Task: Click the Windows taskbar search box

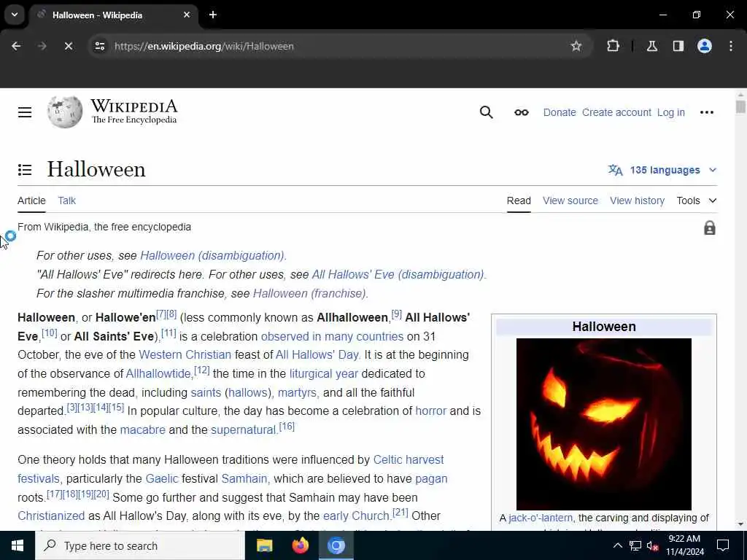Action: (140, 545)
